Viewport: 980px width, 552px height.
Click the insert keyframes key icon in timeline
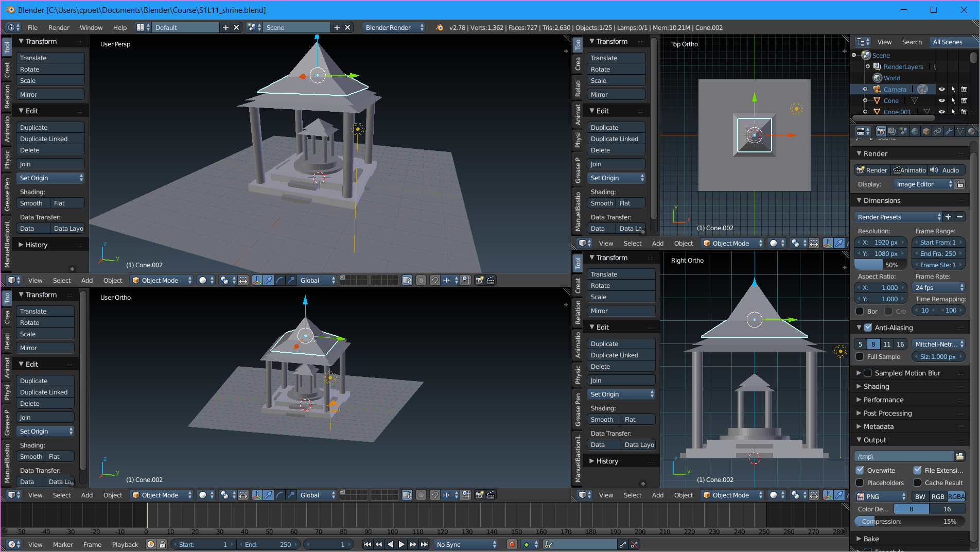click(623, 544)
